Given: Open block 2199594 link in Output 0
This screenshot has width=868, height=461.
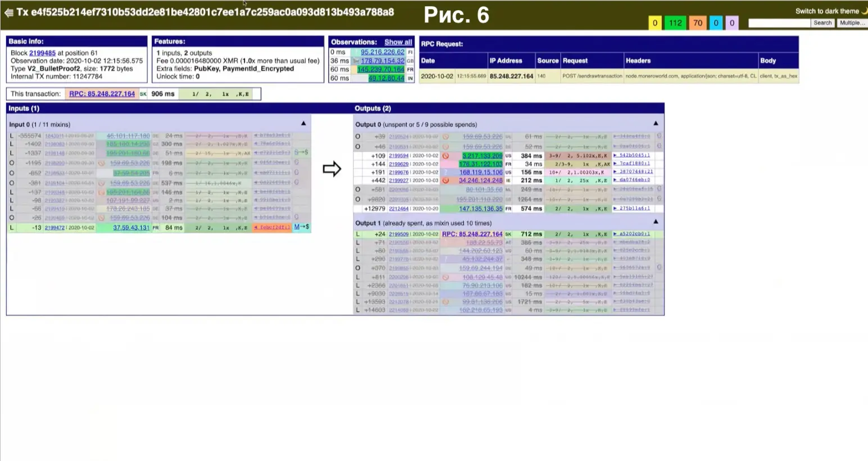Looking at the screenshot, I should pyautogui.click(x=399, y=156).
